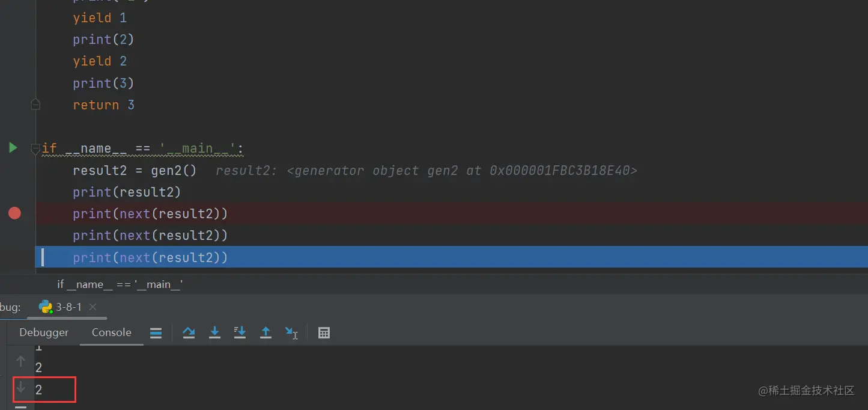Click the Step Into debug icon

214,332
